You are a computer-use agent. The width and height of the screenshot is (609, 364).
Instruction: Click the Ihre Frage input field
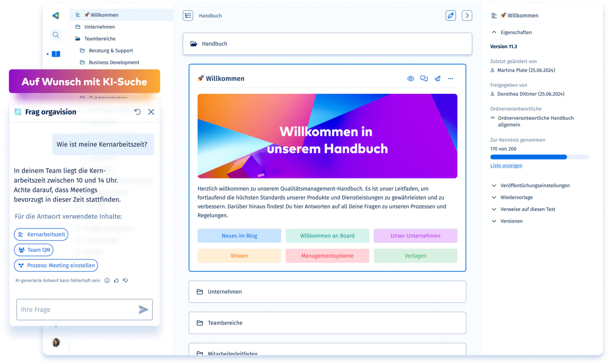tap(76, 310)
